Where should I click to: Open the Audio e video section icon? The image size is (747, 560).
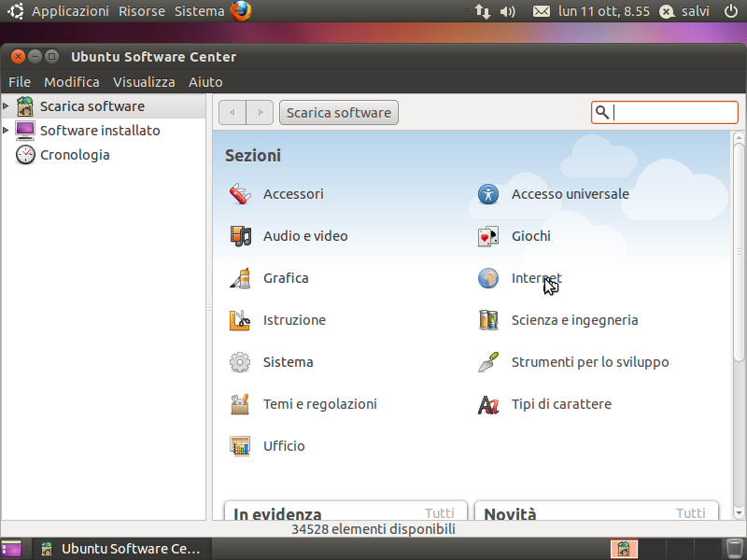240,236
